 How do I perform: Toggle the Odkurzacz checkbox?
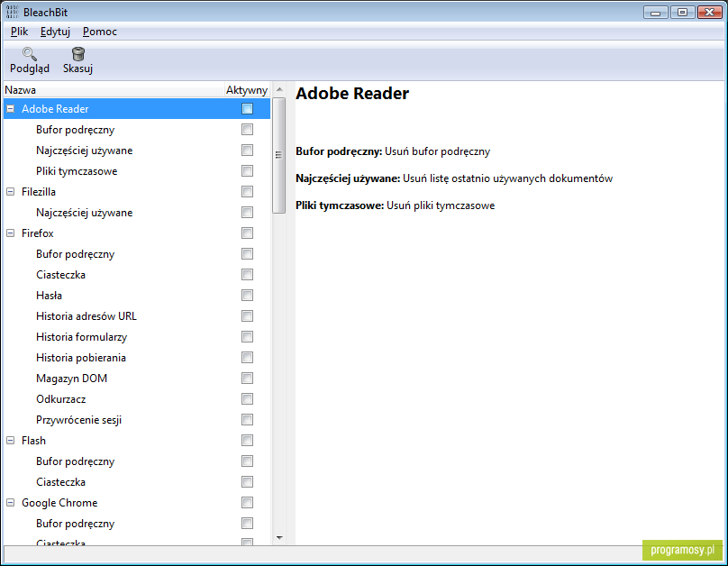[x=248, y=399]
